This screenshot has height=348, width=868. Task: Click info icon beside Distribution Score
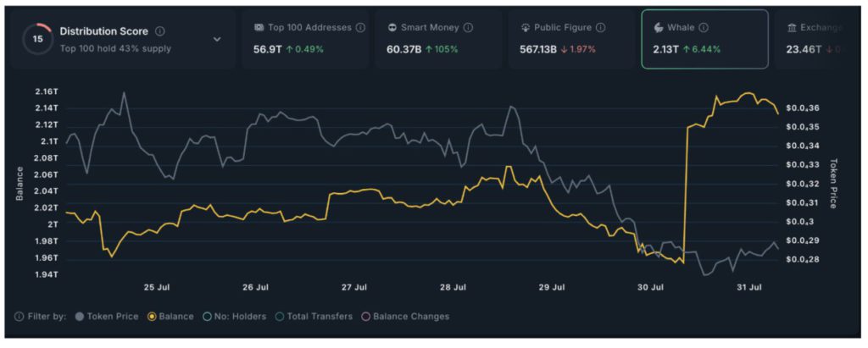(161, 31)
